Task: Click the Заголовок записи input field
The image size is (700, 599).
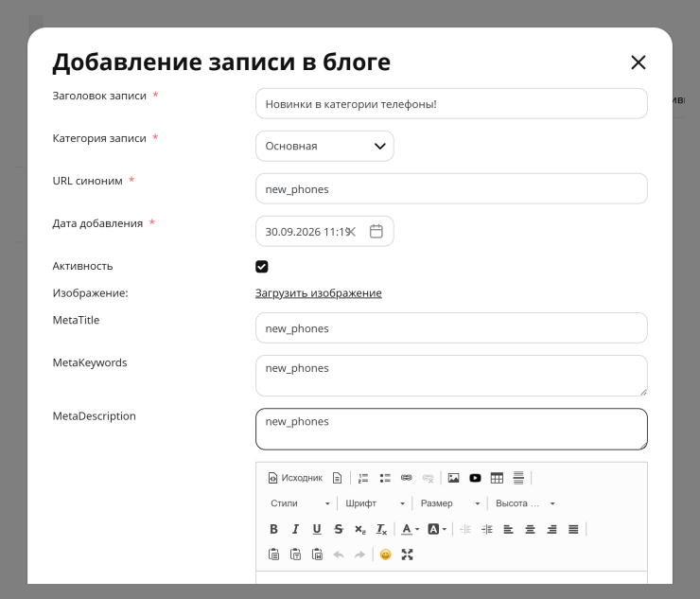Action: (451, 104)
